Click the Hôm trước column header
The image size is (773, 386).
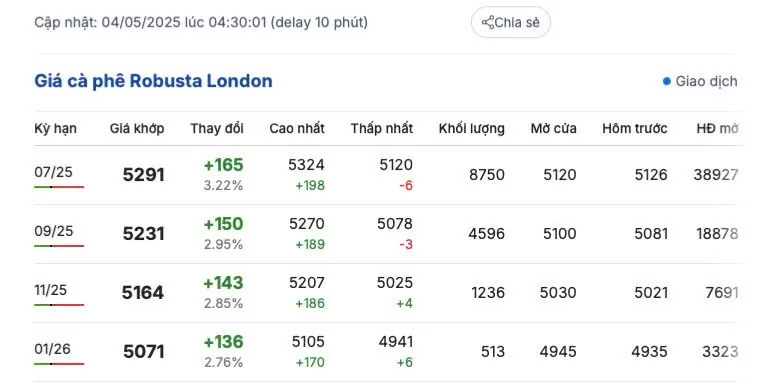click(x=635, y=129)
